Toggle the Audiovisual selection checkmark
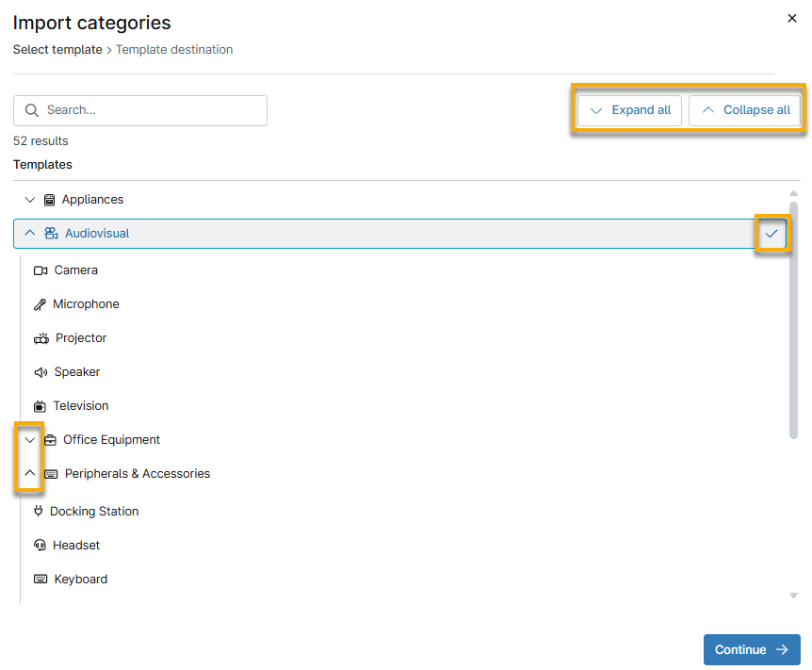 tap(771, 233)
